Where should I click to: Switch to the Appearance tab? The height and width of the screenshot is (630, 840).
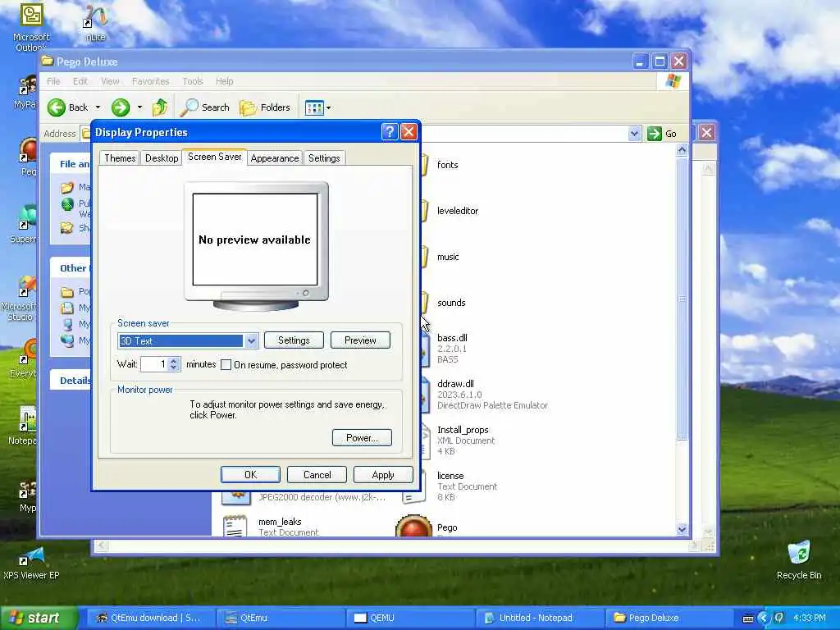pos(274,158)
